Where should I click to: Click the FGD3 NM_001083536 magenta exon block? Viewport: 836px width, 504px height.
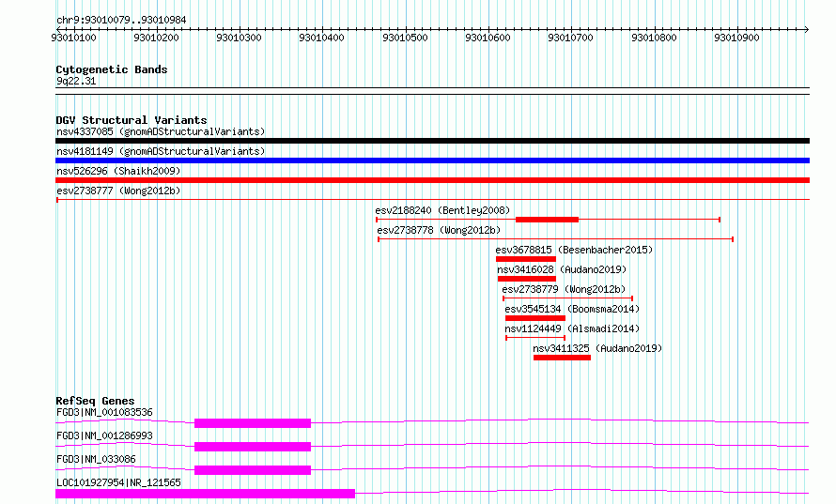pos(253,423)
